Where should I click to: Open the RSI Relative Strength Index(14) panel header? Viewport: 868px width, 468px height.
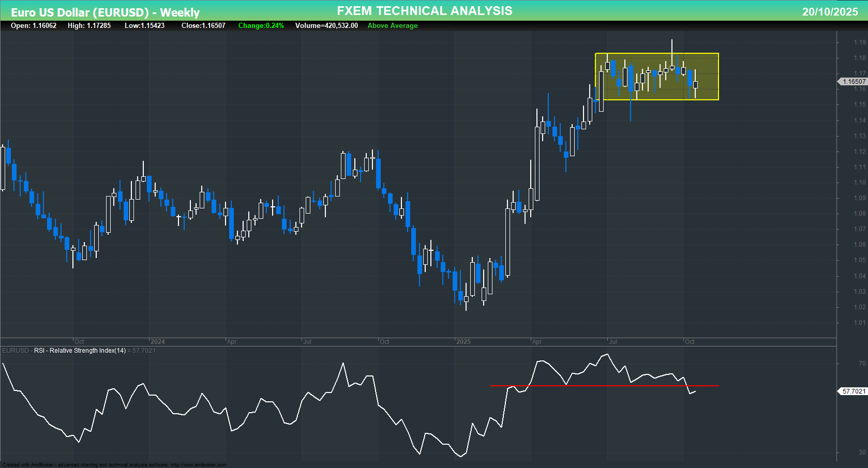tap(79, 351)
